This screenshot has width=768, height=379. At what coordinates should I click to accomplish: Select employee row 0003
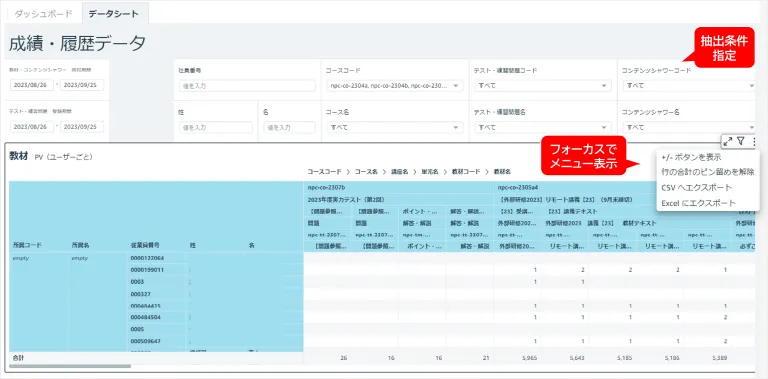(137, 282)
